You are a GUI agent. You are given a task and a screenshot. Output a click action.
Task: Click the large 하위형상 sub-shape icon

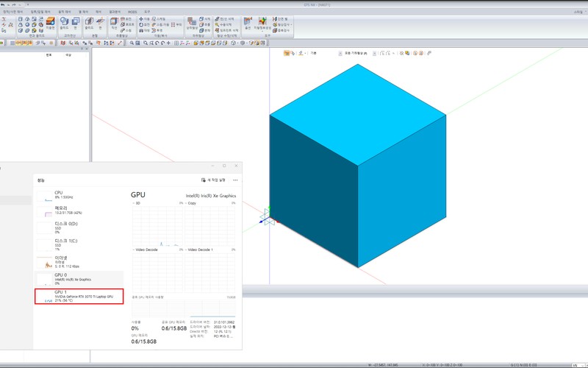coord(192,24)
